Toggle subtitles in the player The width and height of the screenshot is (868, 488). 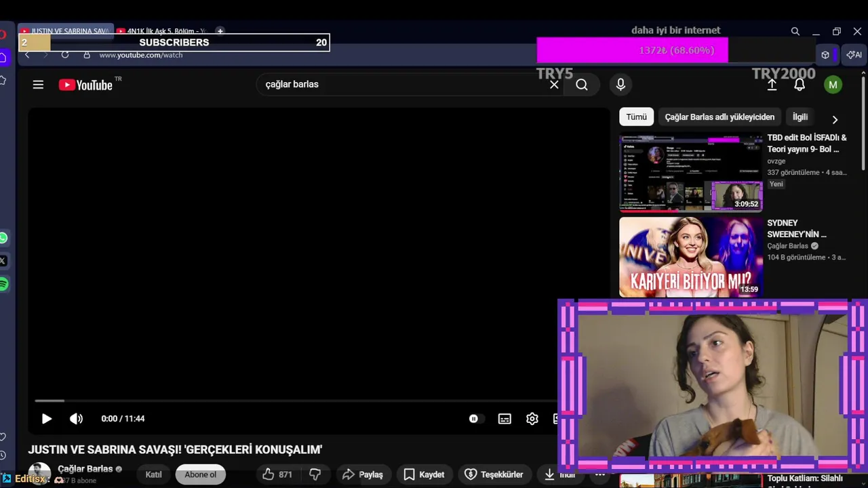coord(505,419)
